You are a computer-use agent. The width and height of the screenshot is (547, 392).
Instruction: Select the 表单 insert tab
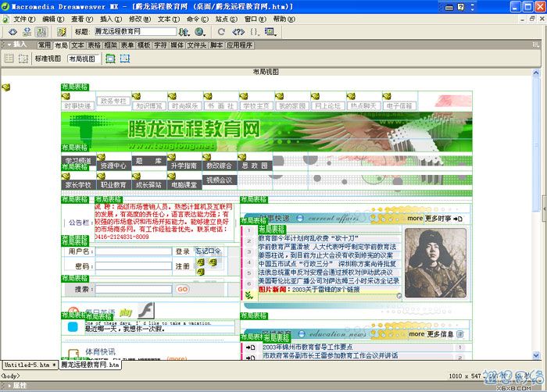click(x=127, y=45)
